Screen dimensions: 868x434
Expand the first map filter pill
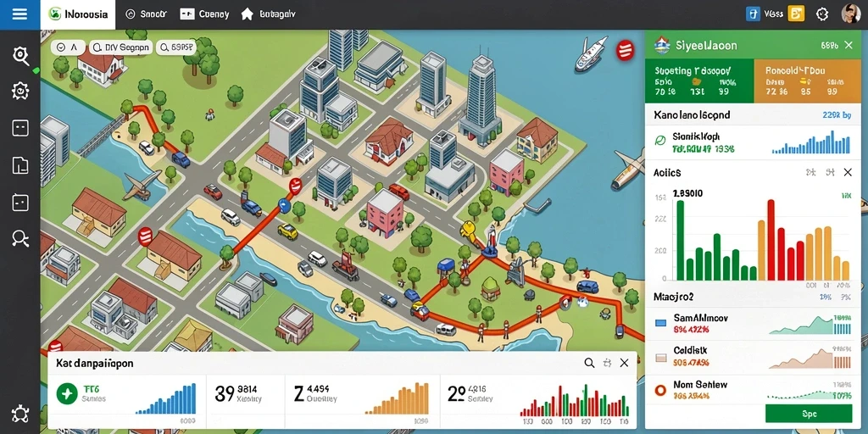[68, 47]
